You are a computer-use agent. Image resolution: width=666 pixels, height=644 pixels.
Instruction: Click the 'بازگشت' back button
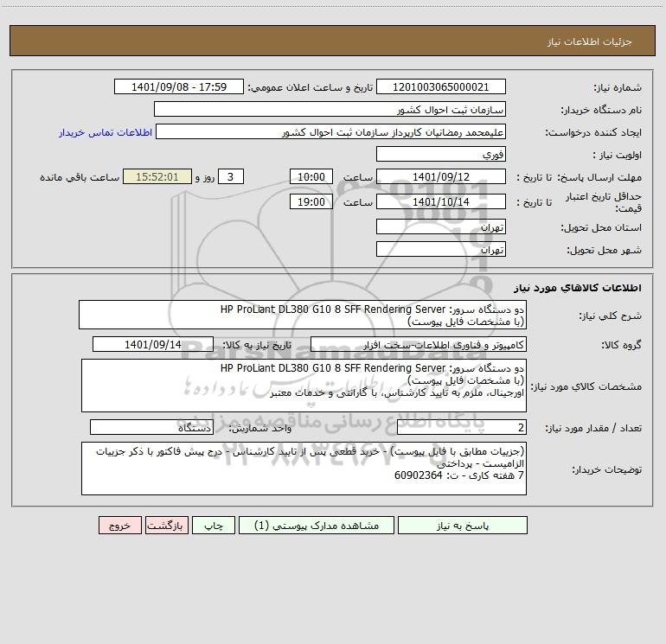click(x=166, y=526)
